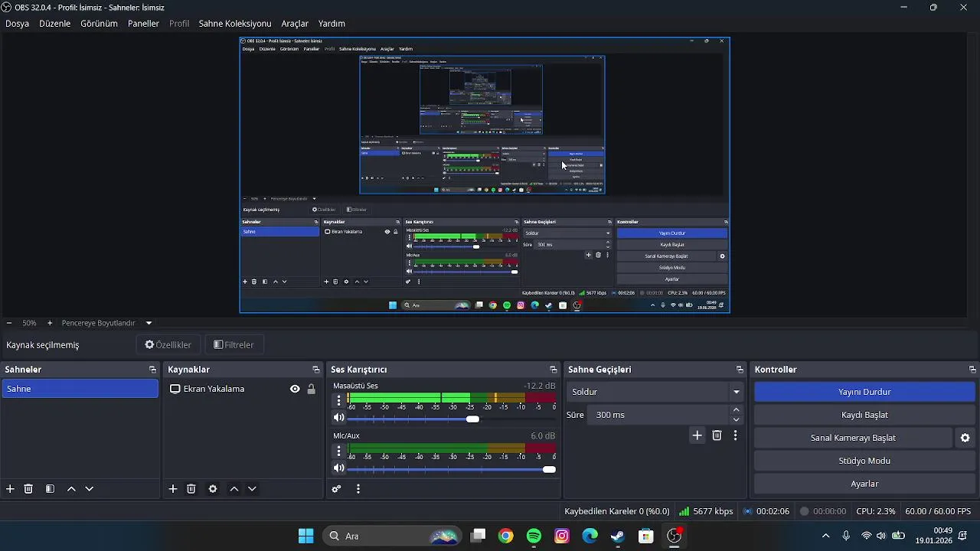Mute Masaüstü Ses audio
980x551 pixels.
[339, 418]
